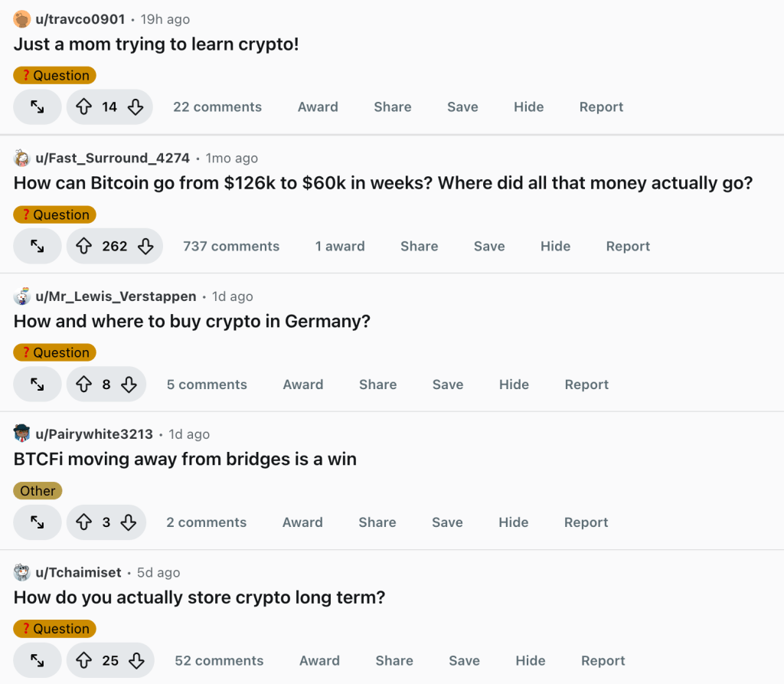Open post titled "How do you actually store crypto long term?"
This screenshot has width=784, height=684.
pos(199,597)
